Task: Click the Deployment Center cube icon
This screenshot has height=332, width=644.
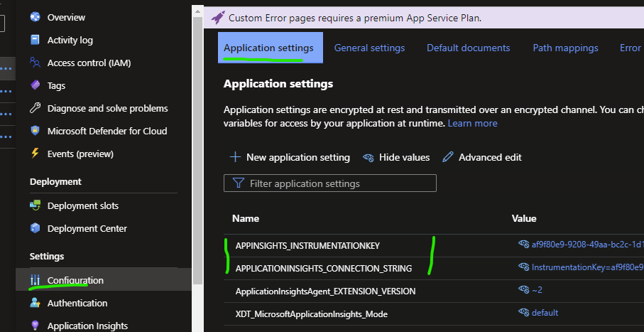Action: tap(35, 228)
